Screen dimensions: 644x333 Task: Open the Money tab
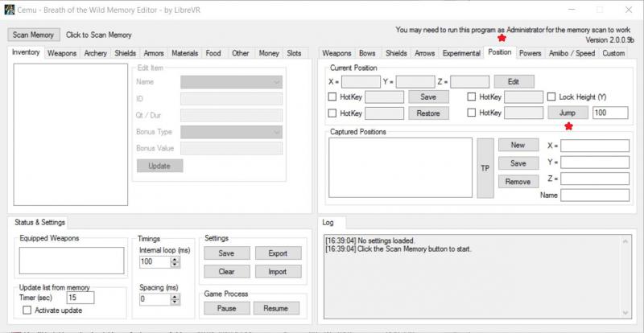269,53
